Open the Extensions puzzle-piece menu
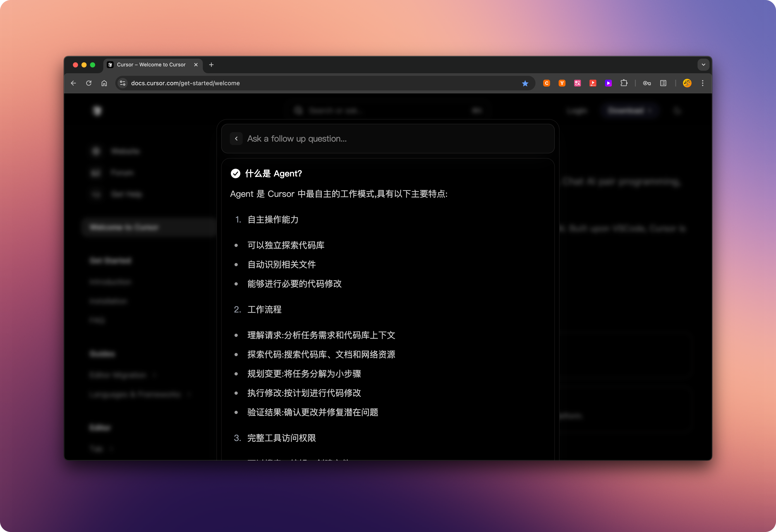This screenshot has height=532, width=776. click(x=624, y=83)
